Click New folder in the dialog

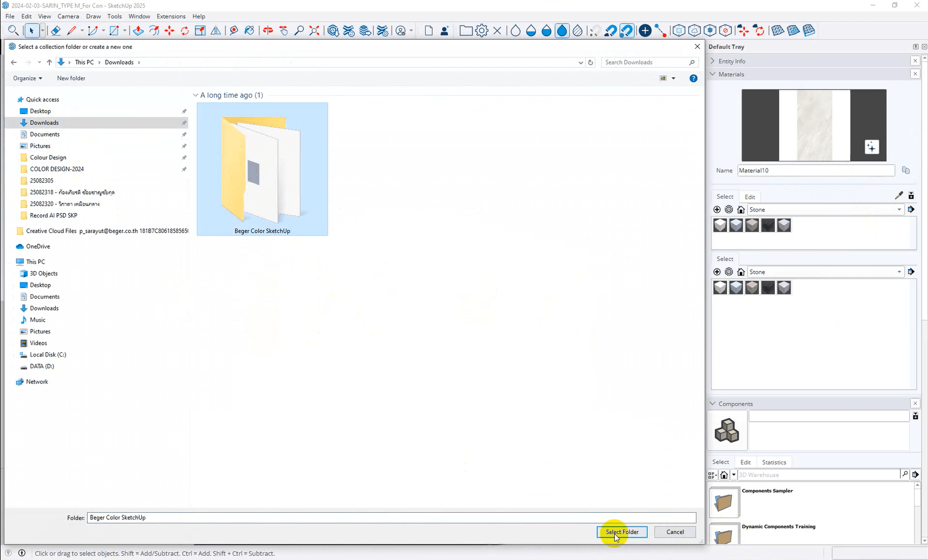tap(71, 78)
